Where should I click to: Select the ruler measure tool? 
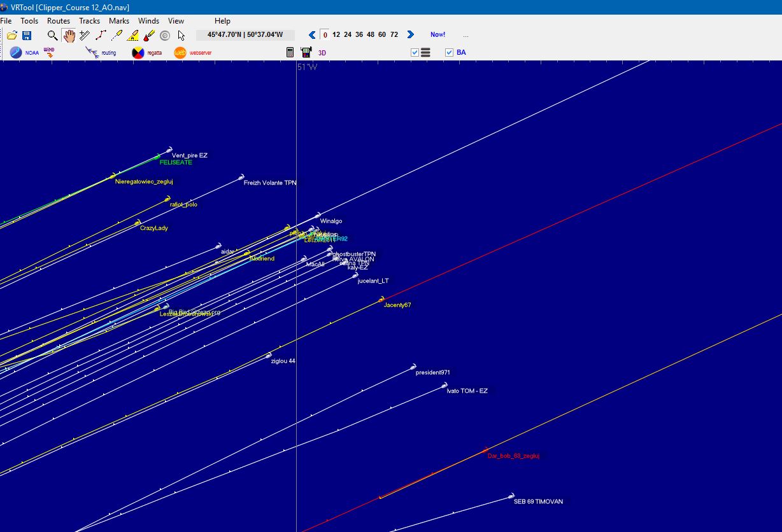(x=85, y=36)
